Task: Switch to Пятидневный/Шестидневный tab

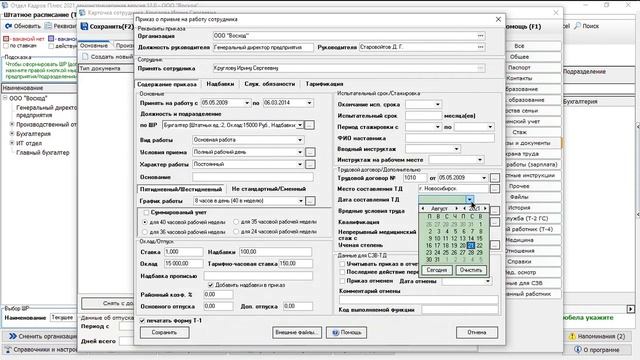Action: click(181, 189)
